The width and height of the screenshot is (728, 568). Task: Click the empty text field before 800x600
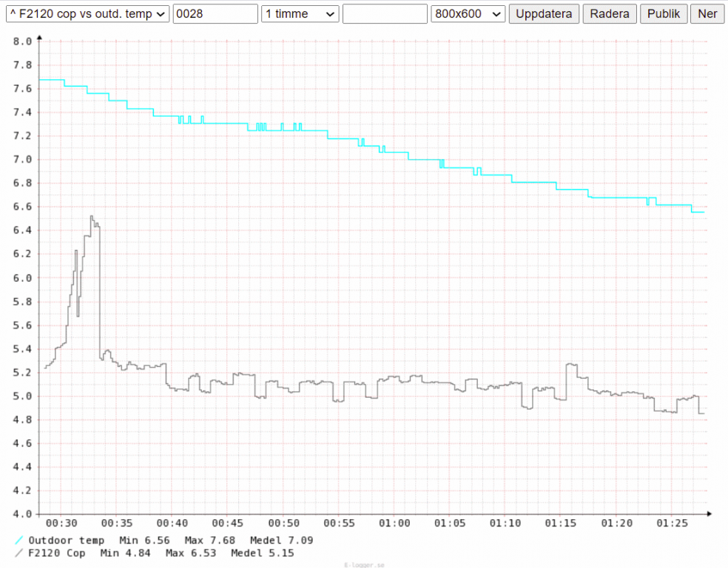click(x=385, y=14)
